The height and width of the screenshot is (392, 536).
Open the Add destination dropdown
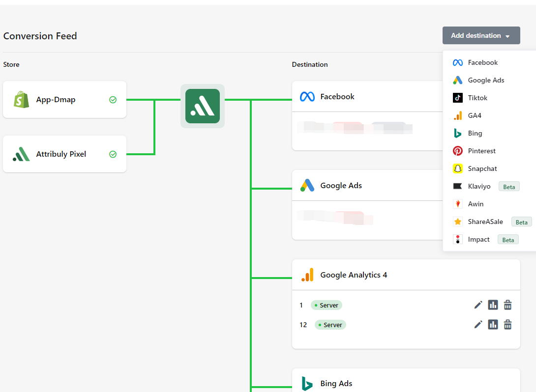point(481,35)
